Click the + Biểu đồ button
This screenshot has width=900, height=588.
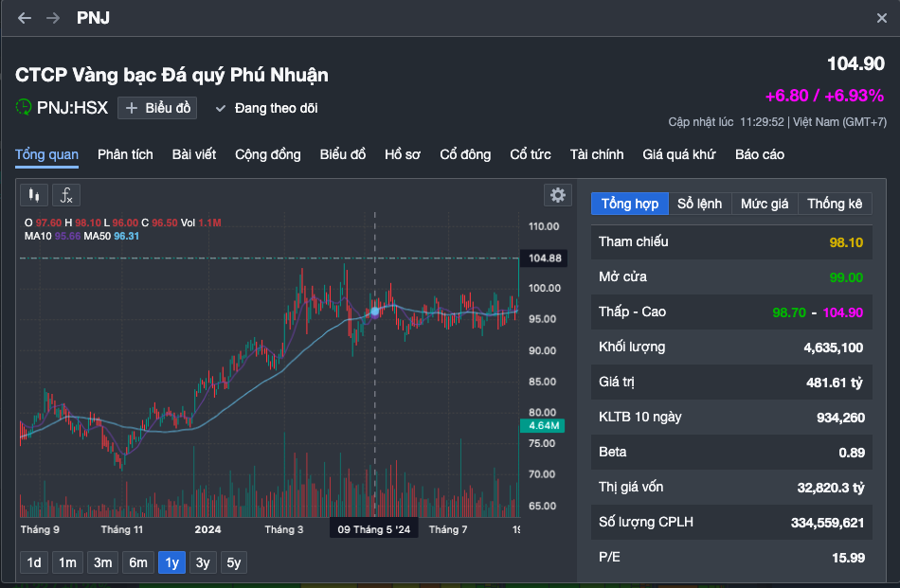coord(157,108)
